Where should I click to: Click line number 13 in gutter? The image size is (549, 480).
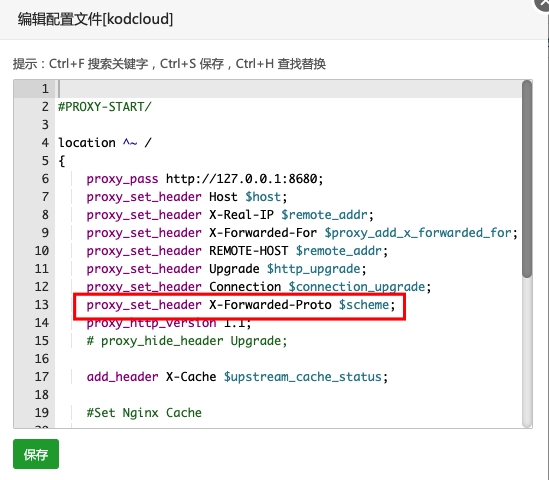(x=42, y=305)
